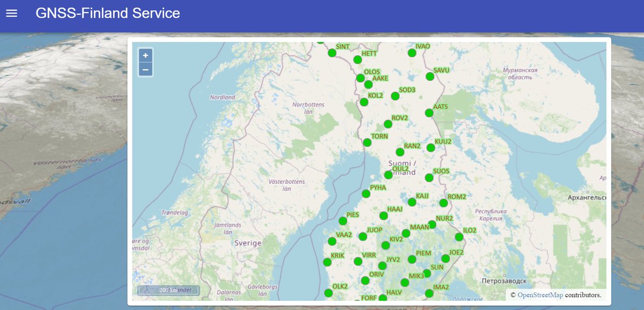644x310 pixels.
Task: Select the VIRR station marker
Action: click(x=358, y=262)
